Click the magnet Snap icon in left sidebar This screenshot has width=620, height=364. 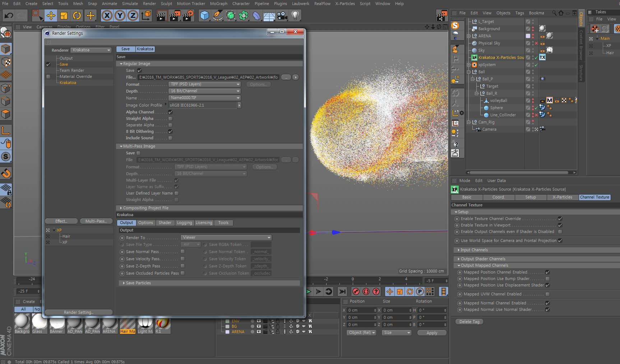pos(6,174)
